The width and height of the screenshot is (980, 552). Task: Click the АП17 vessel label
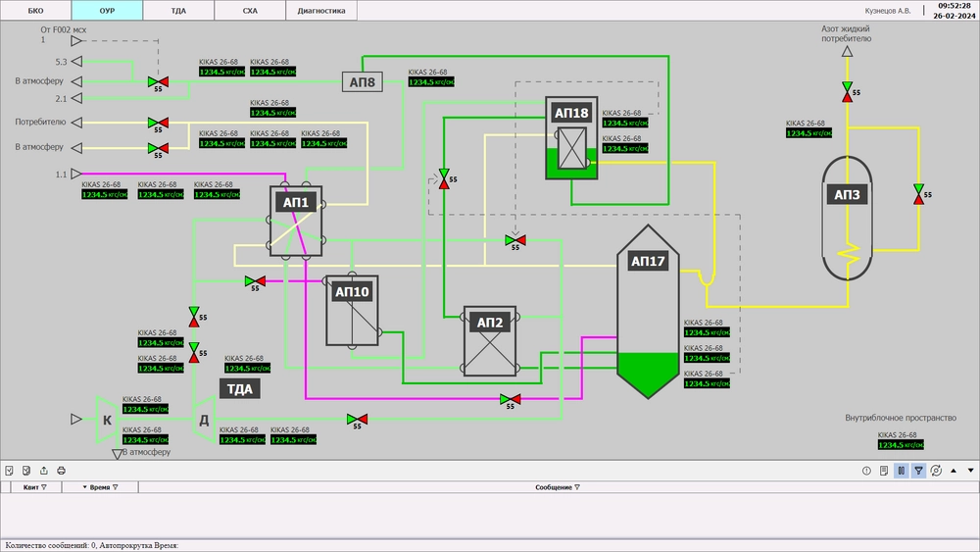click(648, 262)
